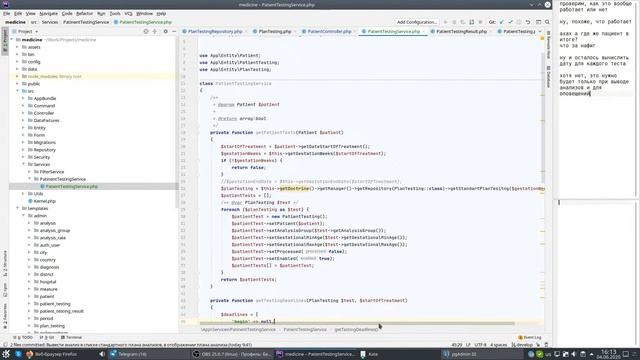Open the Git tool window tab
Image resolution: width=640 pixels, height=360 pixels.
tap(47, 338)
